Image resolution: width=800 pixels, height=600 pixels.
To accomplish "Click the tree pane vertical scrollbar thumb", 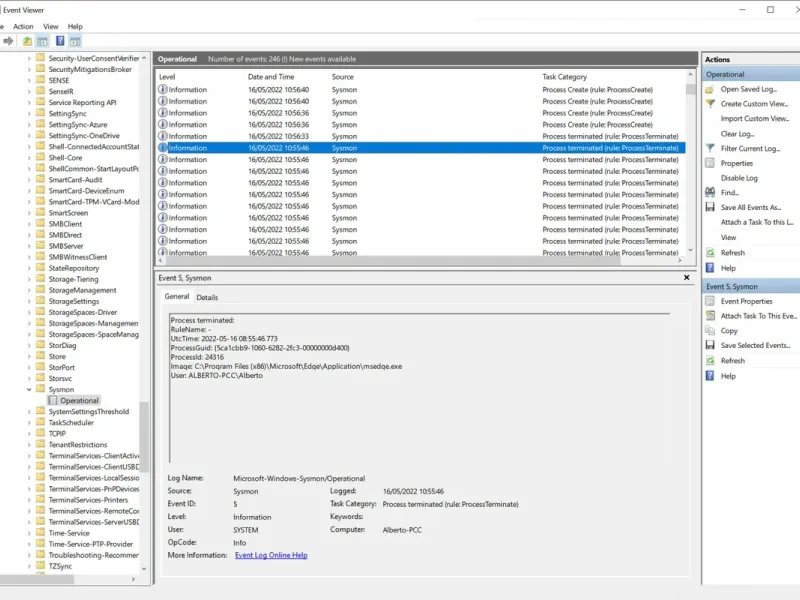I will tap(144, 437).
